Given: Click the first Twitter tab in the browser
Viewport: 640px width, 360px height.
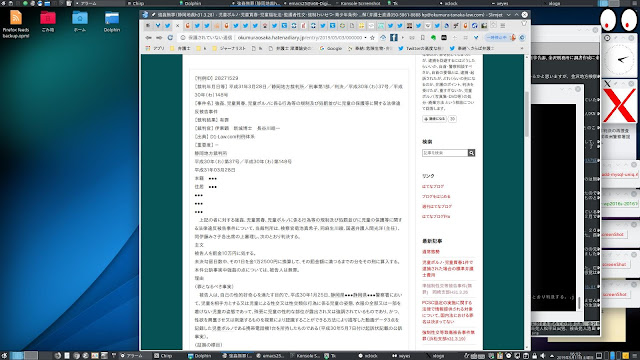Looking at the screenshot, I should pos(168,26).
